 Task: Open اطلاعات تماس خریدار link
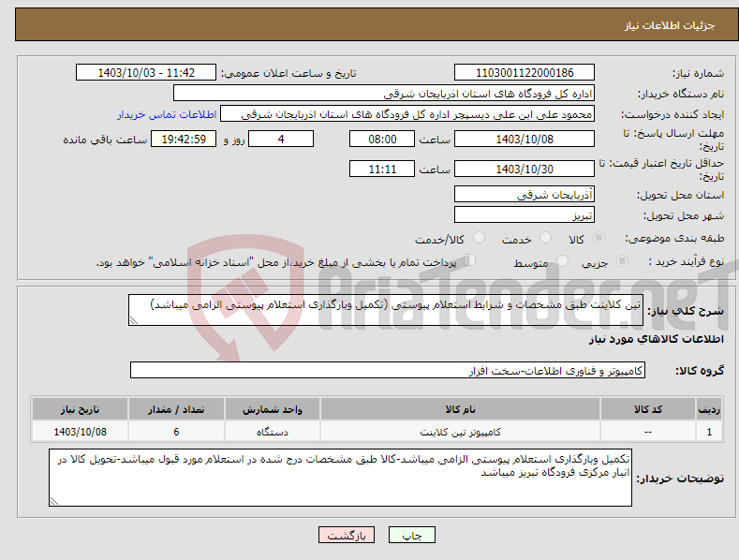point(167,114)
